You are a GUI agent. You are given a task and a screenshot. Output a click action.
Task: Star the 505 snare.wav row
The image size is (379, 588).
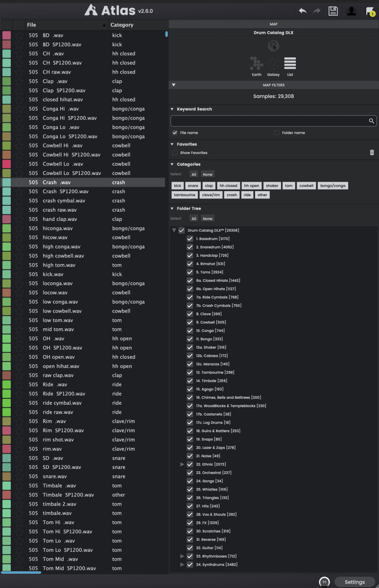click(x=19, y=476)
